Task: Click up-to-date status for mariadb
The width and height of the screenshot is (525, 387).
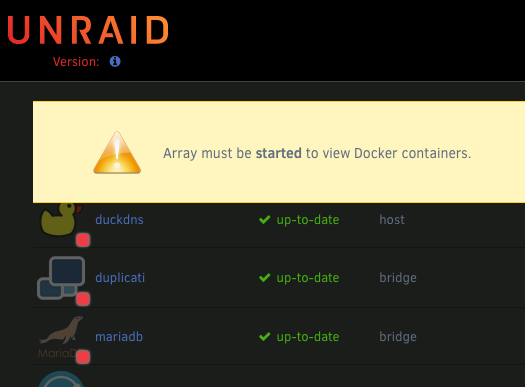Action: [x=308, y=337]
